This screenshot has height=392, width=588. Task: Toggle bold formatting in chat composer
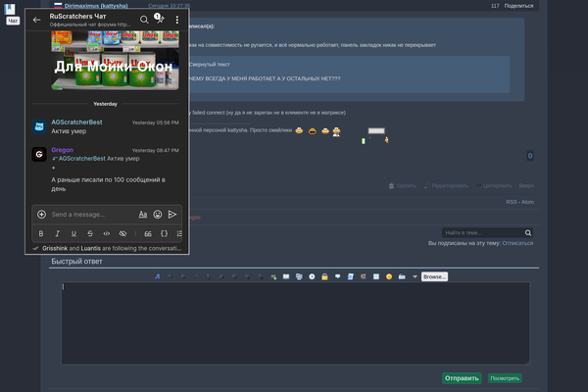click(x=41, y=234)
